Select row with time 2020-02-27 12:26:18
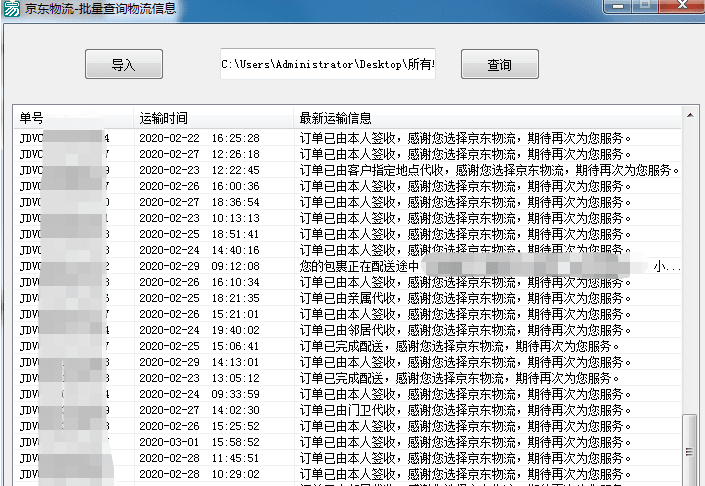This screenshot has width=705, height=486. pos(348,154)
